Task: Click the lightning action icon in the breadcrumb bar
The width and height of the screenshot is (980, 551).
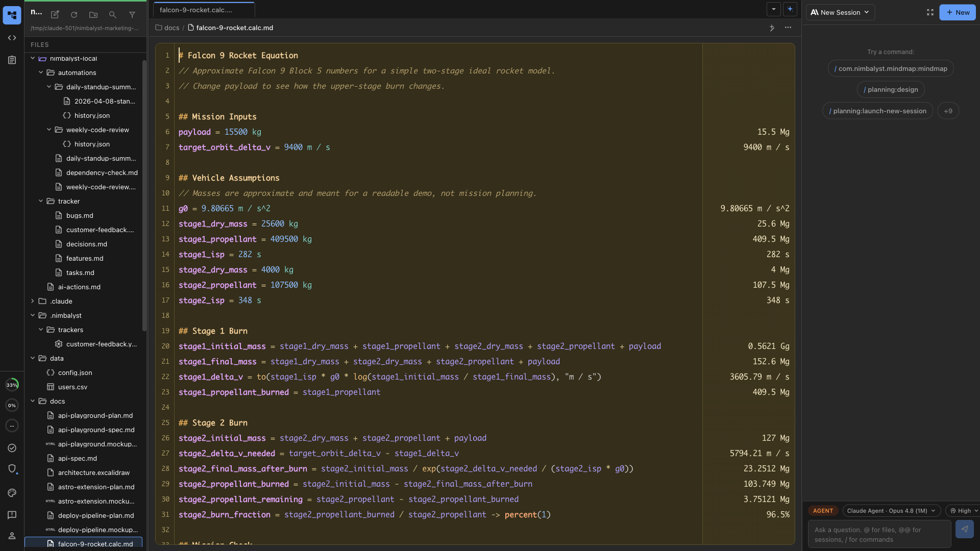Action: click(772, 28)
